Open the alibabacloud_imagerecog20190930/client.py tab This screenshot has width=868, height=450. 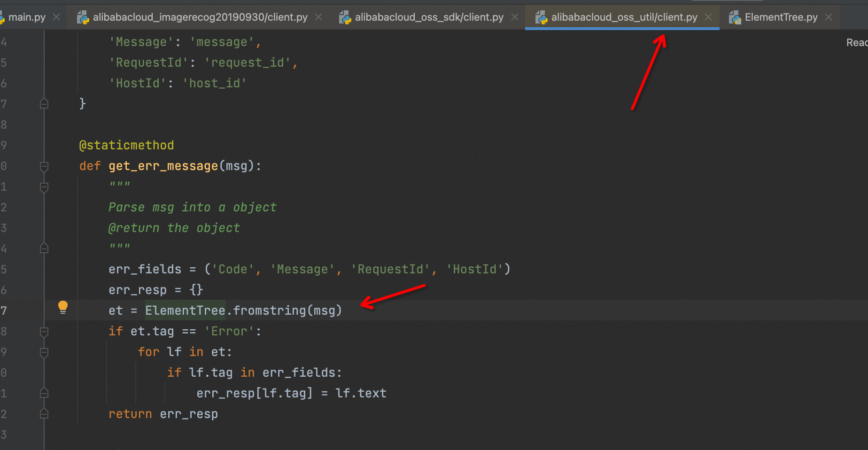point(200,17)
